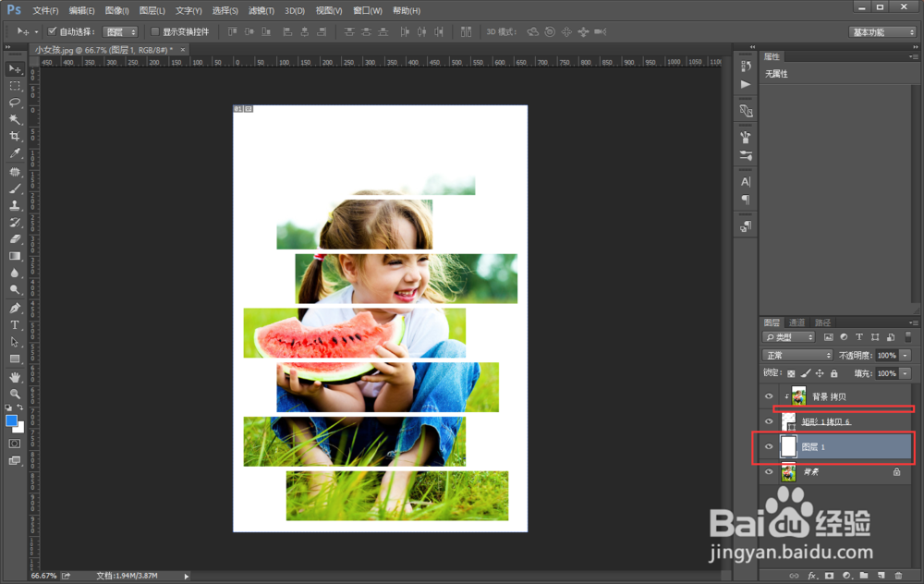This screenshot has height=584, width=924.
Task: Switch to the 路径 tab
Action: tap(822, 322)
